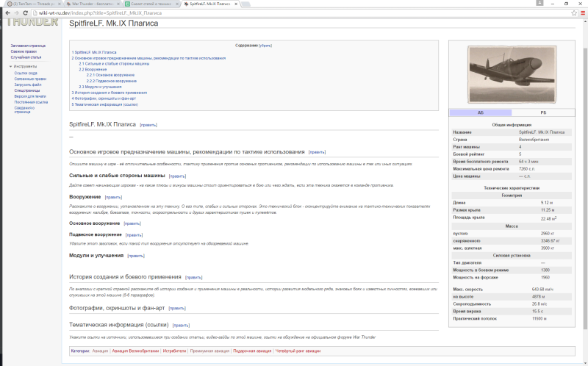Jump to '2.2 Вооружение' in contents
This screenshot has height=366, width=588.
(93, 69)
